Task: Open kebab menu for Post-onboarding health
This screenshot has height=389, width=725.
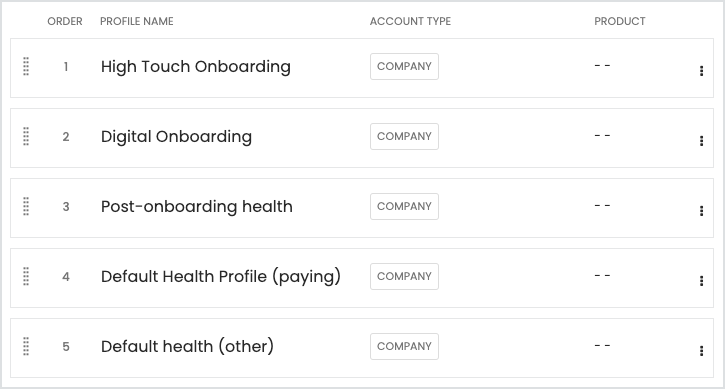Action: [701, 211]
